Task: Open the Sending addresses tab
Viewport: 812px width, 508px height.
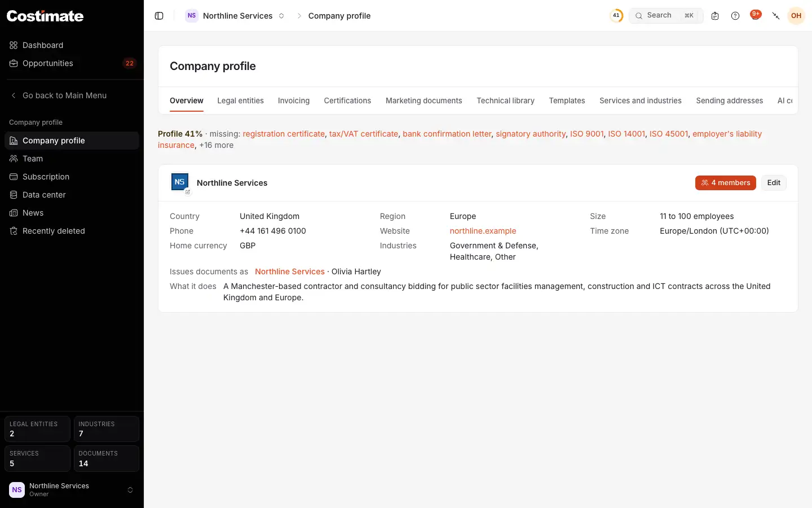Action: (x=730, y=100)
